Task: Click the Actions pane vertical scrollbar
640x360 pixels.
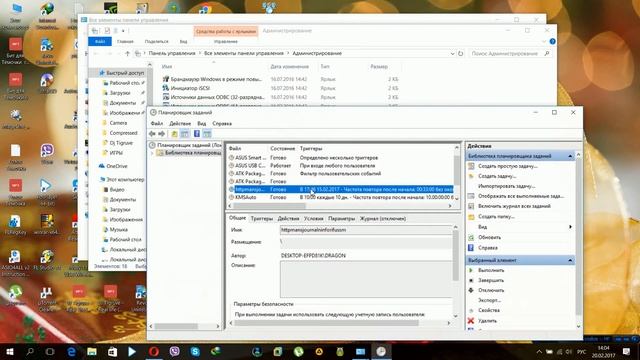Action: click(x=578, y=240)
